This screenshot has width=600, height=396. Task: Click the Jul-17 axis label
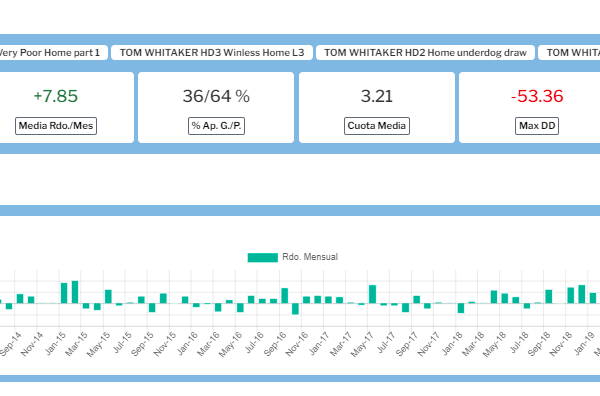(386, 342)
